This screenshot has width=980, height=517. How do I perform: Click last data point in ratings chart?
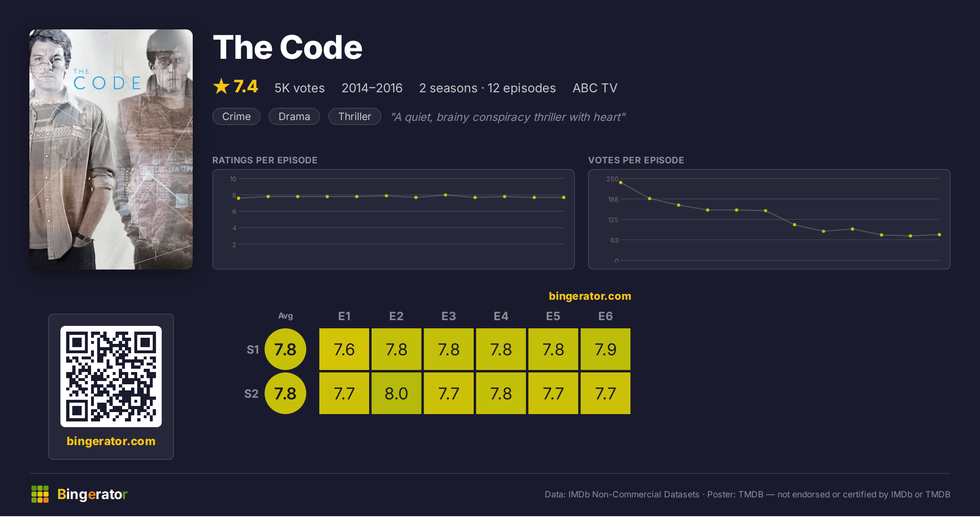pos(564,197)
